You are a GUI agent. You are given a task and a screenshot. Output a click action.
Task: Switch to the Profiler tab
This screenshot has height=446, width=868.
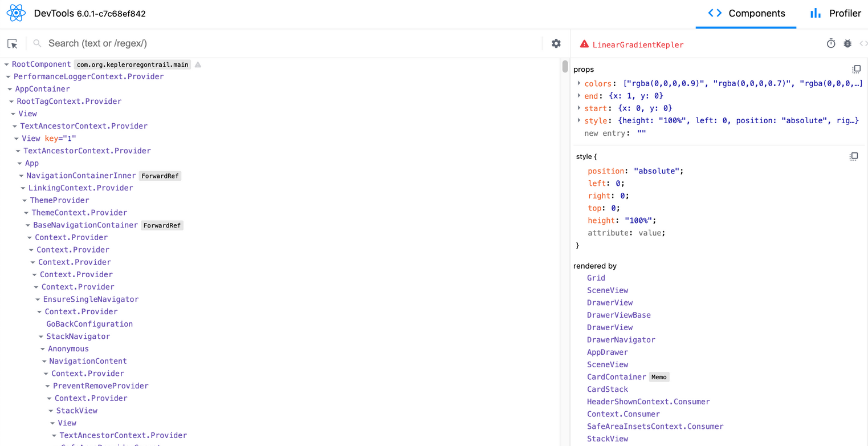(836, 13)
